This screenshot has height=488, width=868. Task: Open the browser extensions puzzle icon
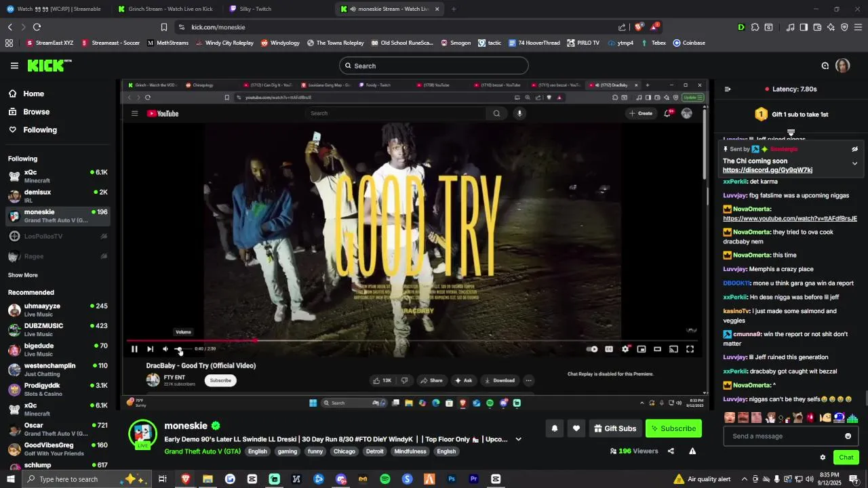tap(755, 27)
